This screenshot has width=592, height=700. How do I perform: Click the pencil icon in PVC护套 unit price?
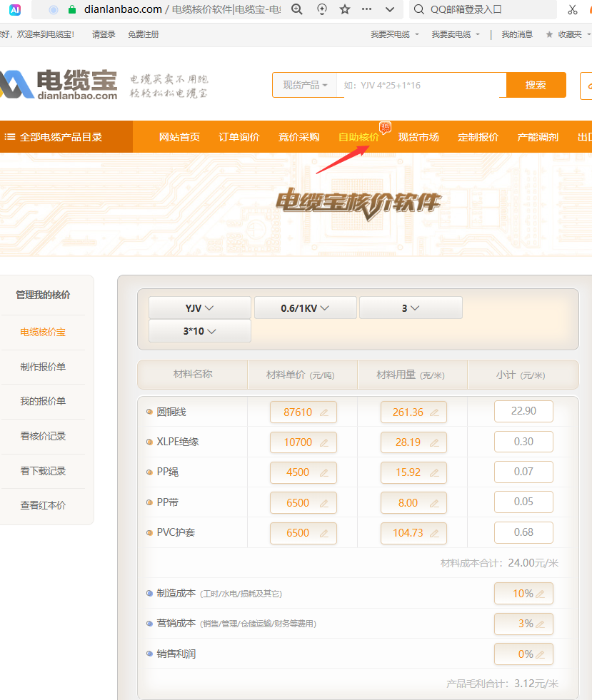tap(324, 533)
